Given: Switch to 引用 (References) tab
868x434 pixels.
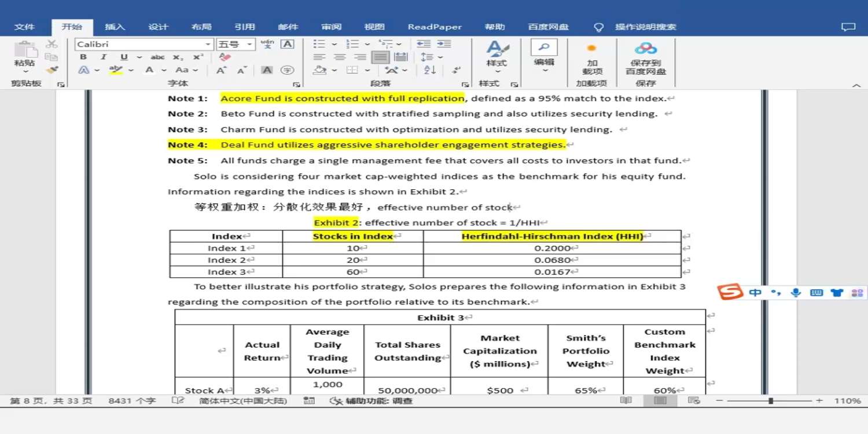Looking at the screenshot, I should (x=245, y=27).
